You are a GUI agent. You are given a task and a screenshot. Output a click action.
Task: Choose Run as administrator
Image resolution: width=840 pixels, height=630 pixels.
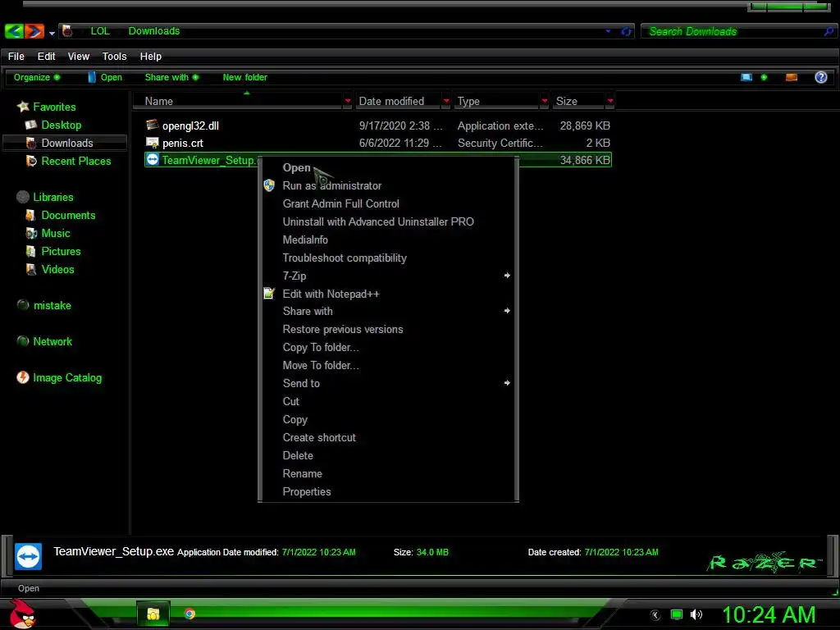pos(388,186)
